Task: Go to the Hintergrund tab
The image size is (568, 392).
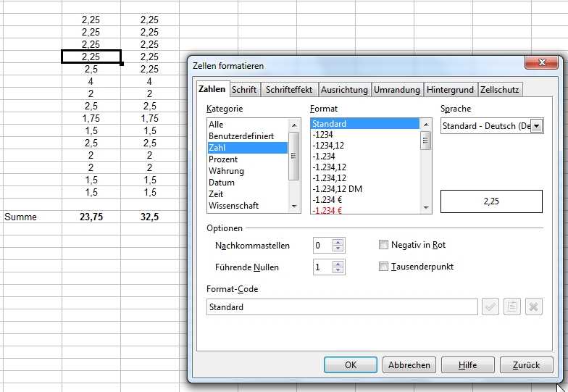Action: point(450,90)
